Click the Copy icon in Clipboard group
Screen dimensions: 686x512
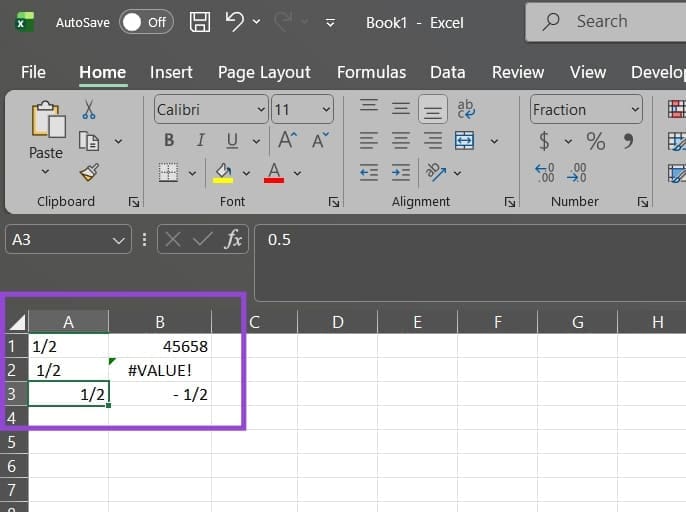[x=89, y=141]
